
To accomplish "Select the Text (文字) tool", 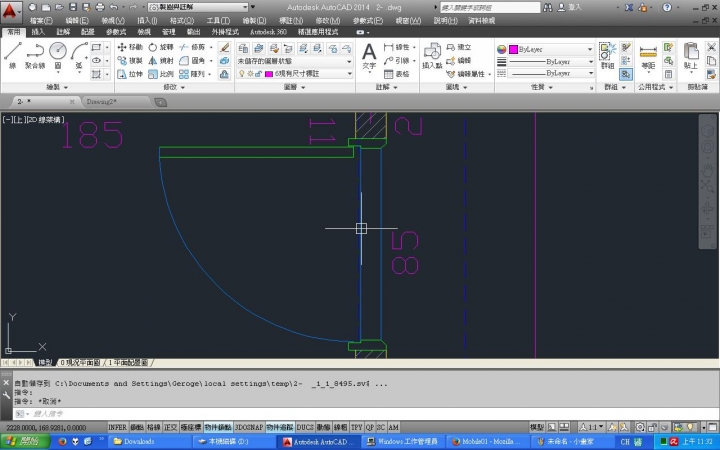I will coord(369,56).
